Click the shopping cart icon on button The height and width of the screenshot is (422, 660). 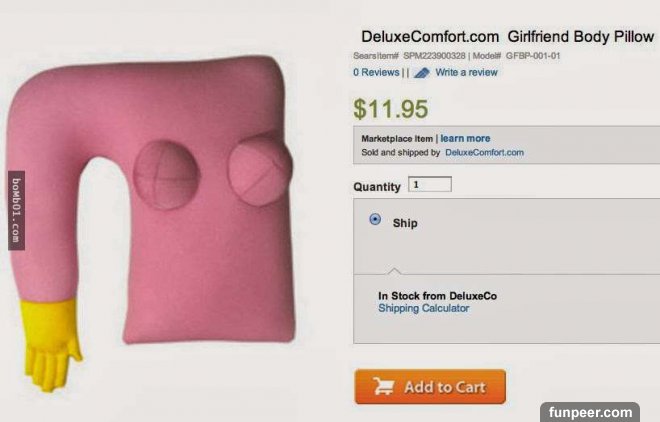click(x=383, y=386)
